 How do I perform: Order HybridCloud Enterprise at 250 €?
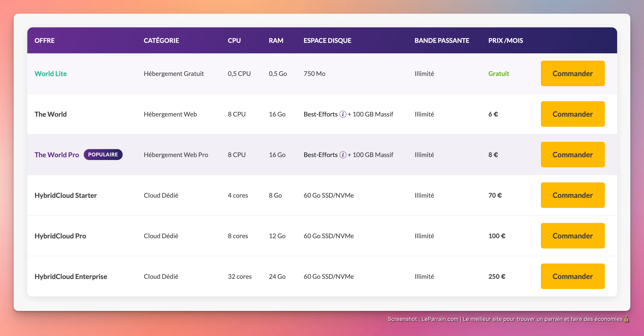pos(573,276)
